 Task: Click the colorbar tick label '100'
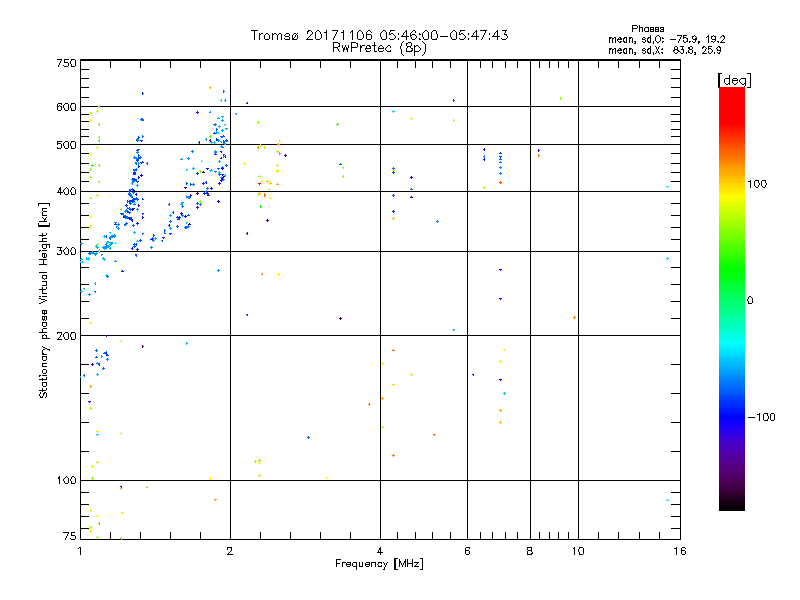pyautogui.click(x=757, y=184)
